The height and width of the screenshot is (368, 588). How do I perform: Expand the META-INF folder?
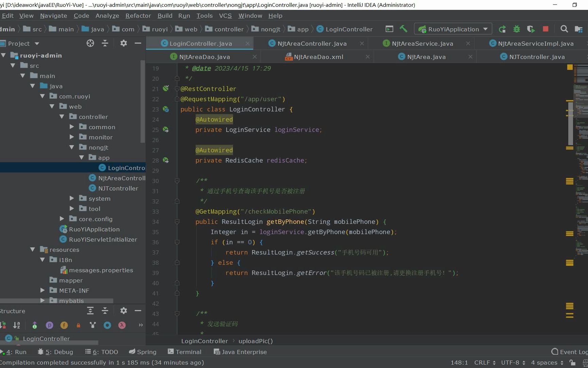(x=43, y=290)
